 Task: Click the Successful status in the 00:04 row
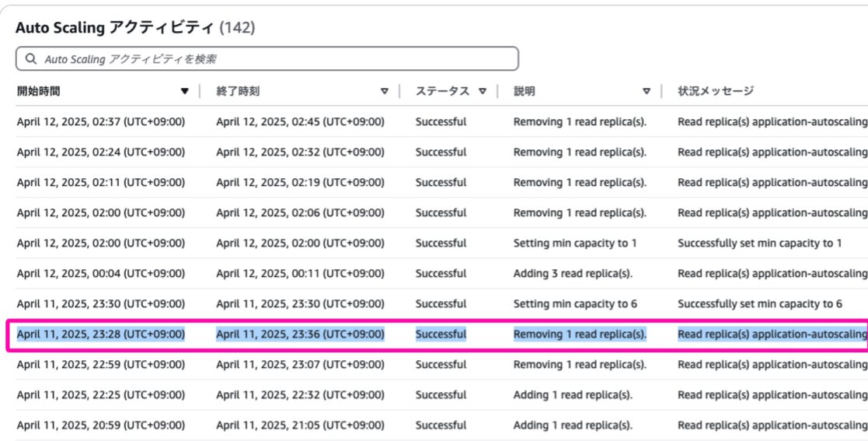(x=441, y=274)
